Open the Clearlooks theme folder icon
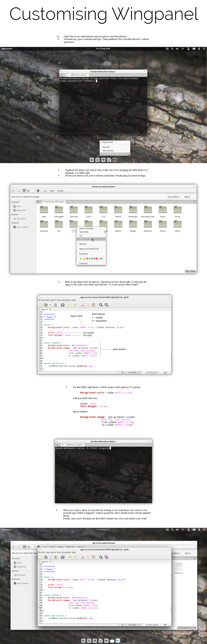This screenshot has width=207, height=644. pos(74,210)
